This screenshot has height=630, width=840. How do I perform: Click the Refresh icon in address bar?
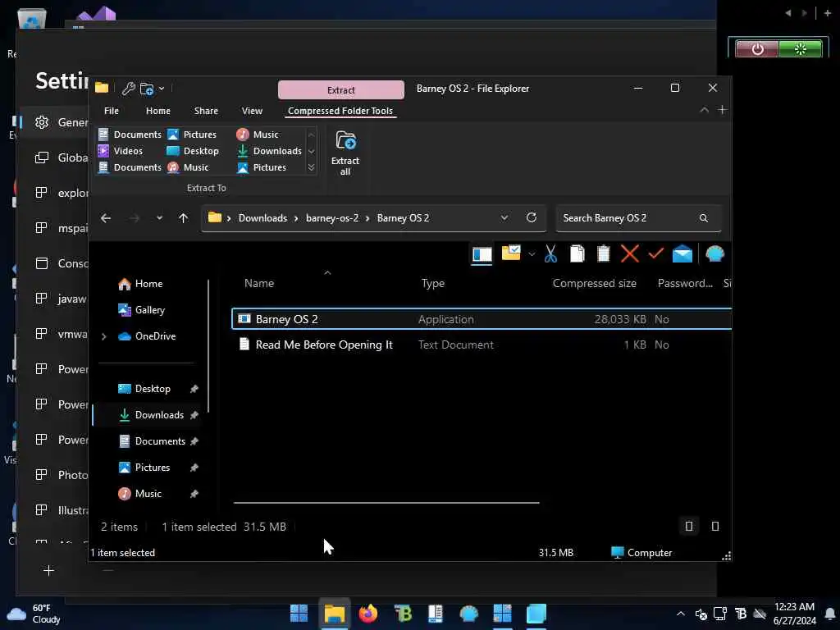click(531, 217)
